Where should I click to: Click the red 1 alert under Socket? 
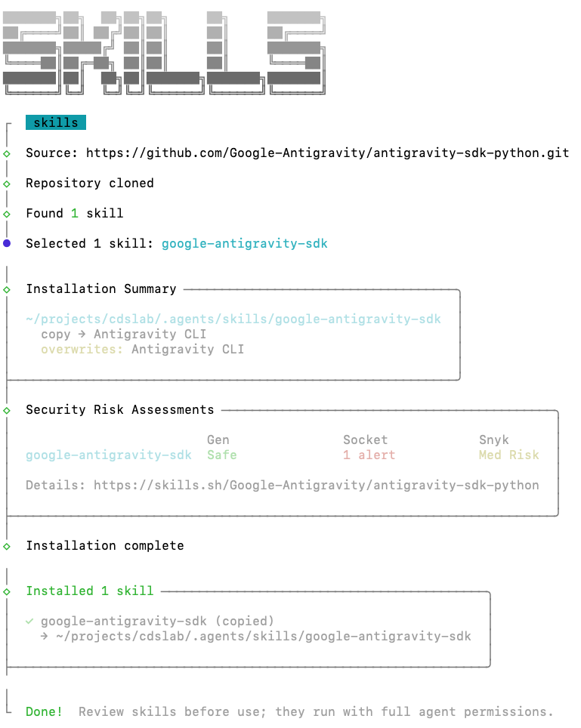369,455
